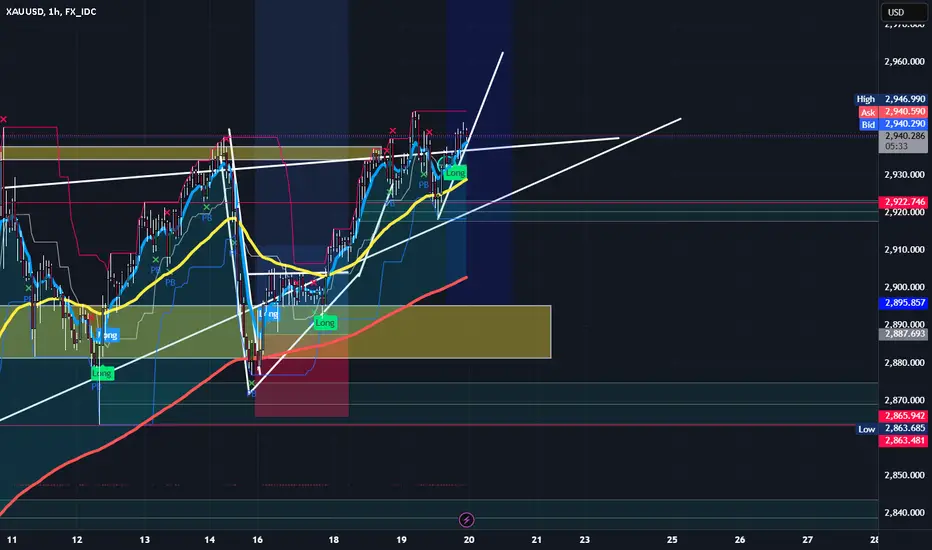Click the 2,910.000 price axis tick

(904, 250)
